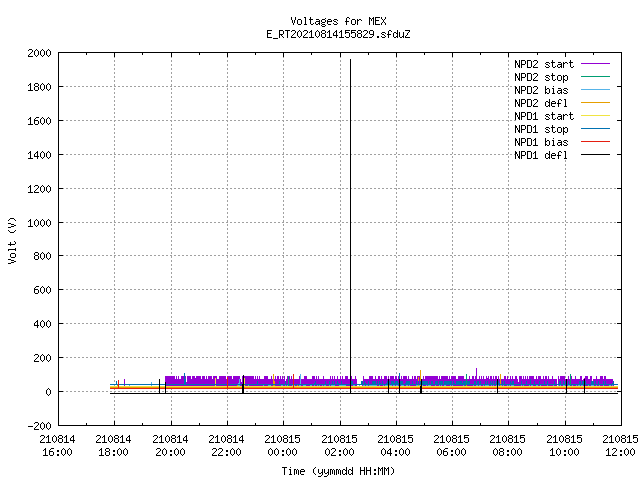Click the 'NPD2 stop' legend label

[x=541, y=77]
